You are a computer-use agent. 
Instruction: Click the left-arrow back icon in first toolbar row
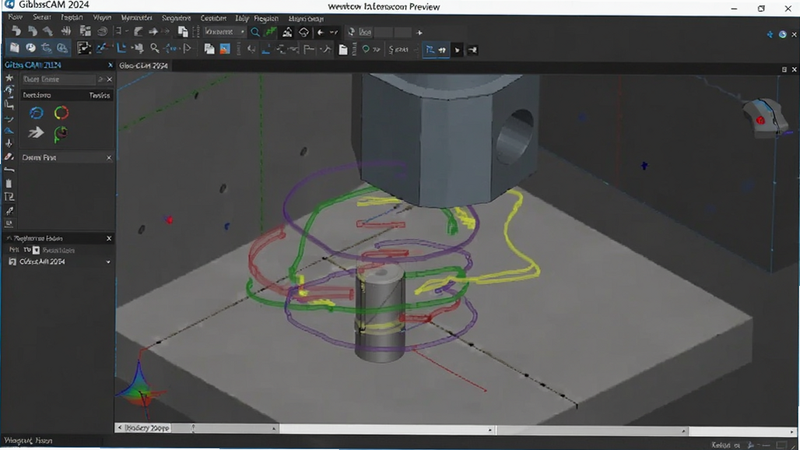point(320,32)
